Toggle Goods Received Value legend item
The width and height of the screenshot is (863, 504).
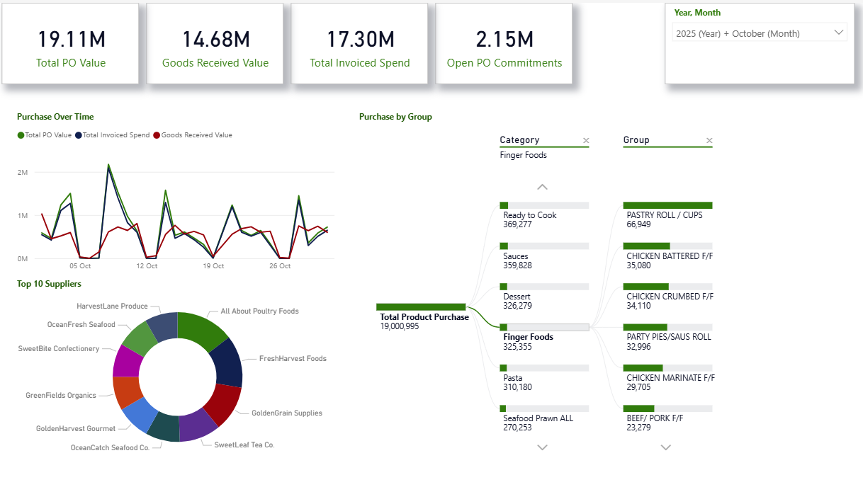196,135
